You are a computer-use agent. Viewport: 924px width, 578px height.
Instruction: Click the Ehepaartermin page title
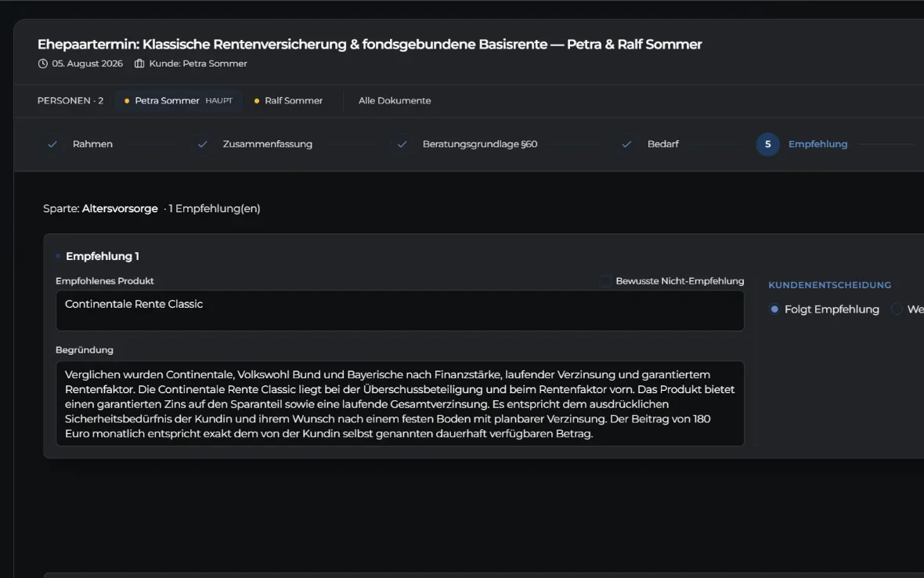pos(370,44)
